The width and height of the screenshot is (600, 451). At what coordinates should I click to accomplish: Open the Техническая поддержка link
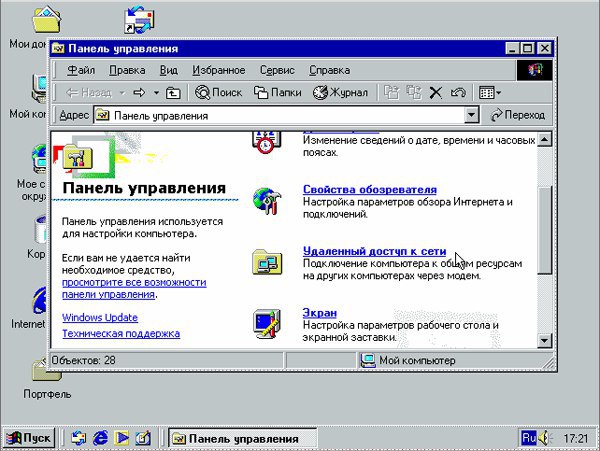121,334
